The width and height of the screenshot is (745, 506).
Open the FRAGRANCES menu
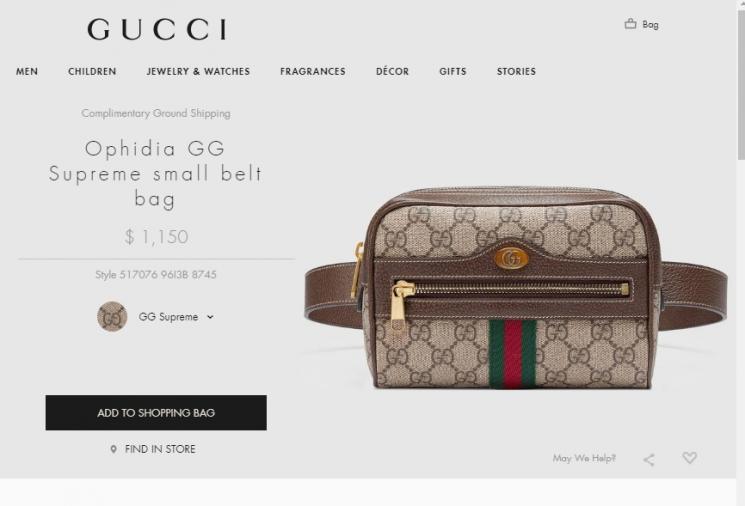coord(313,71)
